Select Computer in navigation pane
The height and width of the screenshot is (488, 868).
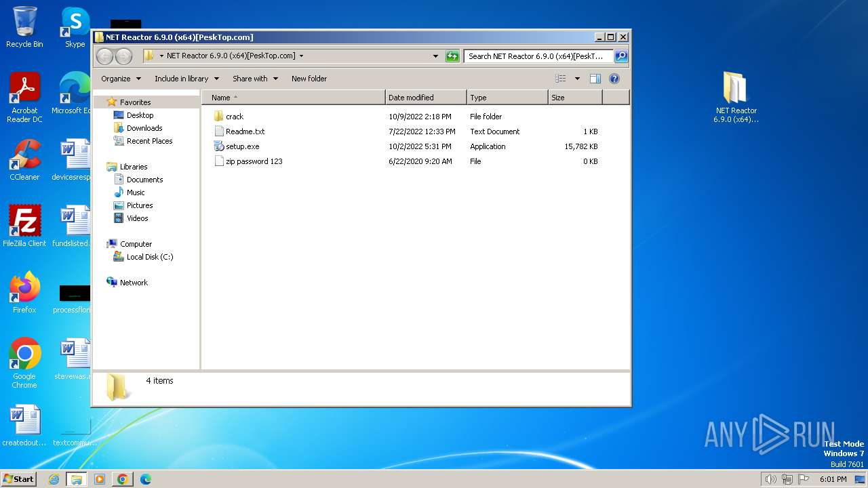[x=136, y=244]
